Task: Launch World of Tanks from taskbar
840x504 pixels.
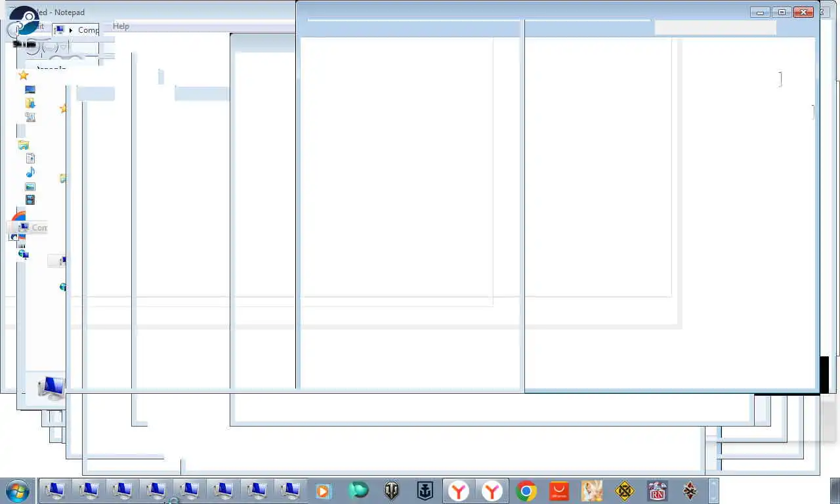Action: 392,491
